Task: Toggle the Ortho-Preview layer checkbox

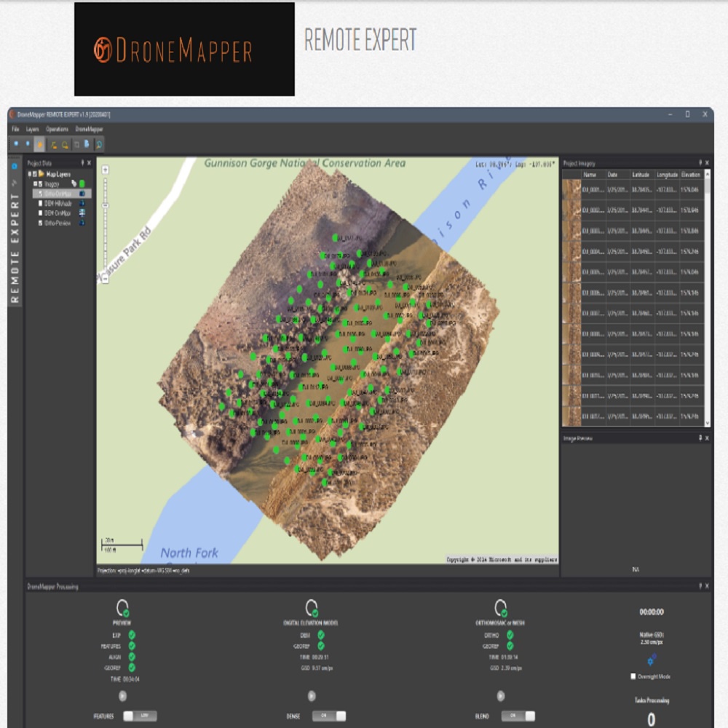Action: [40, 223]
